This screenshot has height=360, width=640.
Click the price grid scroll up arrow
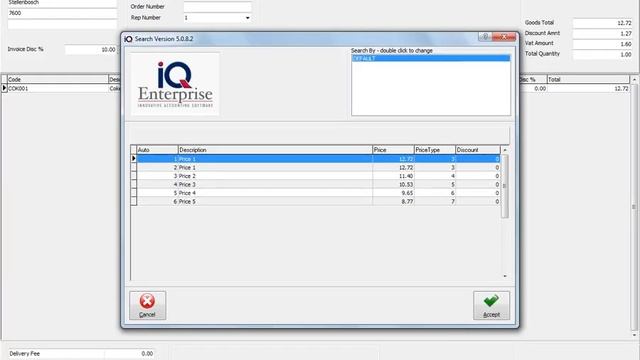[505, 150]
